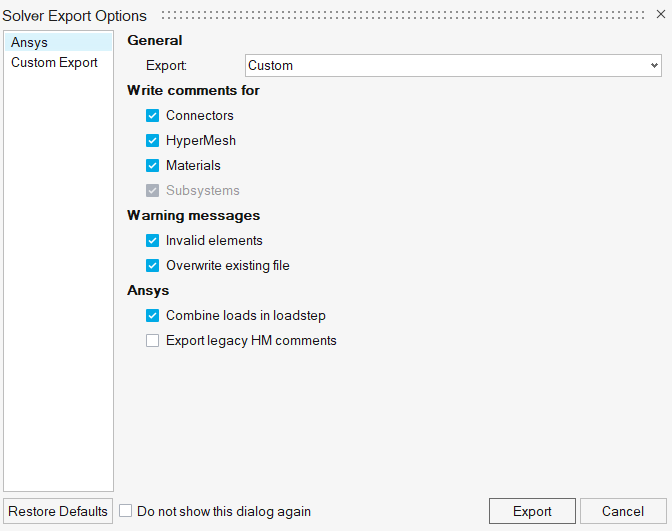Turn off Invalid elements warning

click(x=153, y=241)
